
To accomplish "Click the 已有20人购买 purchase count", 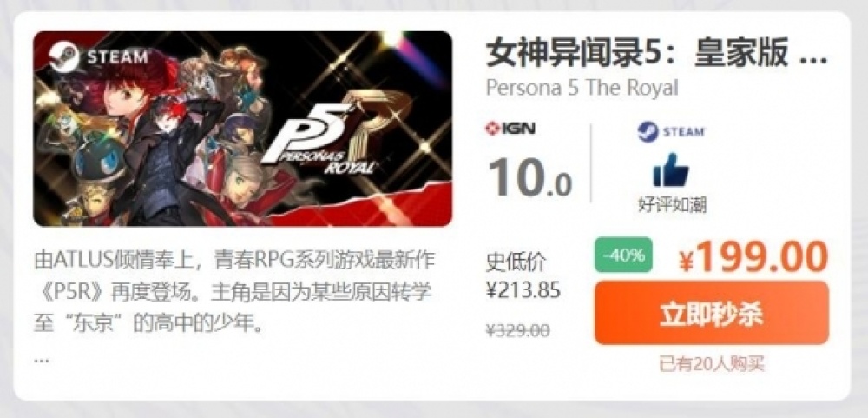I will click(712, 364).
